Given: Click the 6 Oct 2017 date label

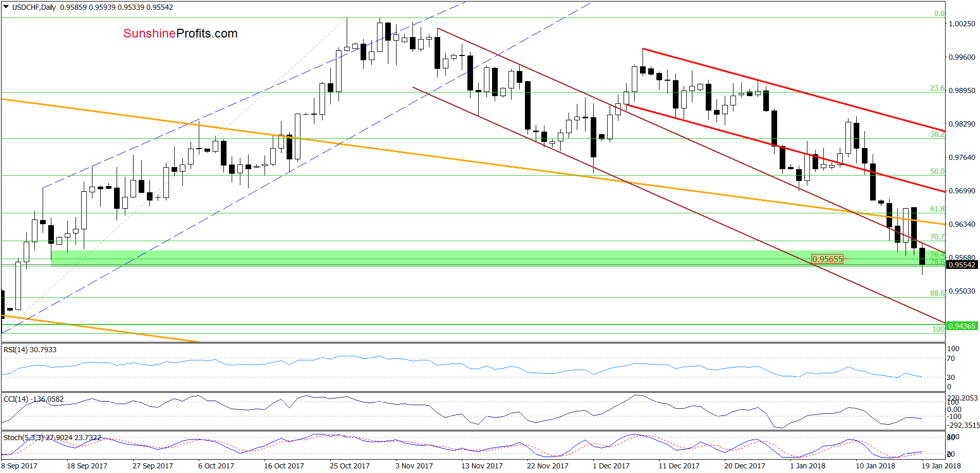Looking at the screenshot, I should click(216, 466).
